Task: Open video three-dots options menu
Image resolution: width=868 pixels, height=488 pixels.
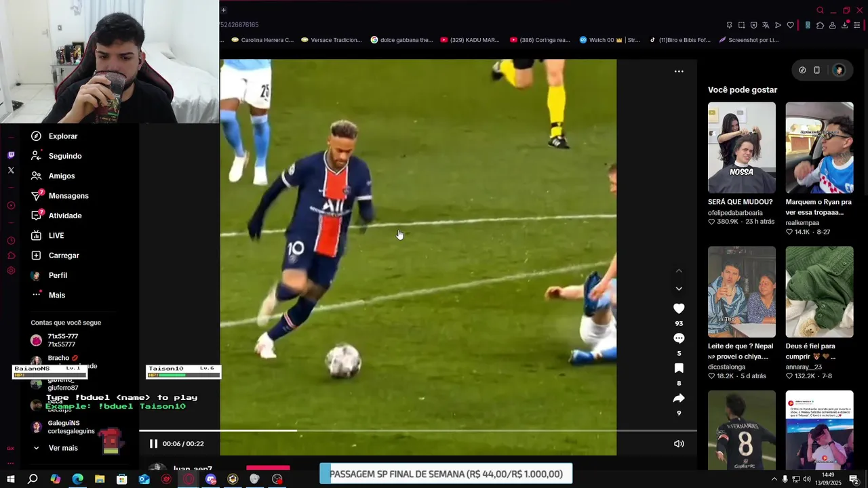Action: [x=679, y=71]
